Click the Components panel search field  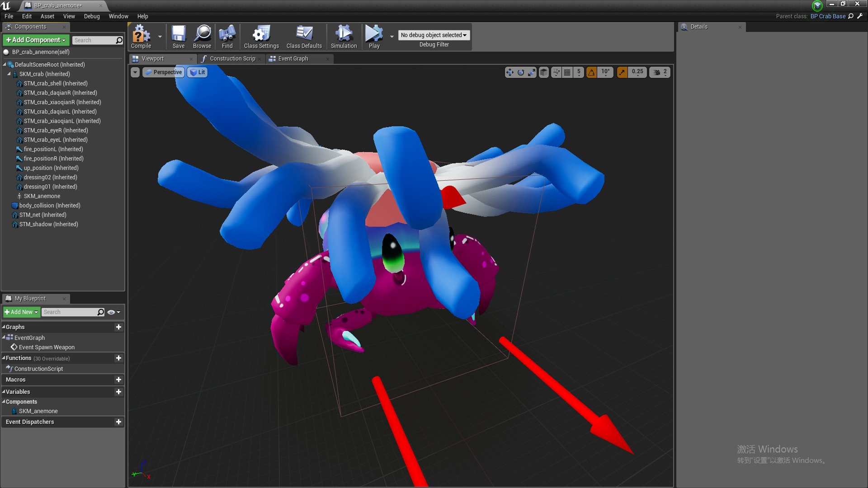[x=94, y=40]
